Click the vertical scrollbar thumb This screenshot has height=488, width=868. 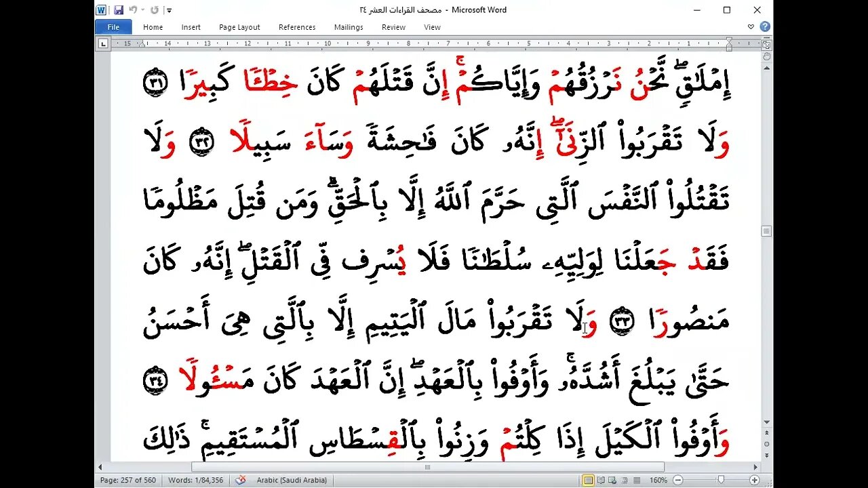(x=766, y=231)
